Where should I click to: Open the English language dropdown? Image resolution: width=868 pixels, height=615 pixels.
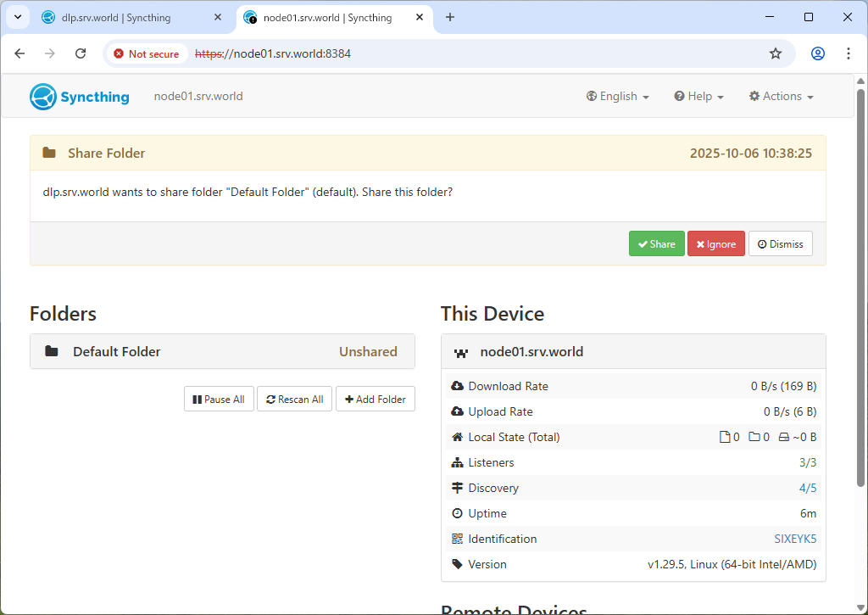tap(617, 97)
